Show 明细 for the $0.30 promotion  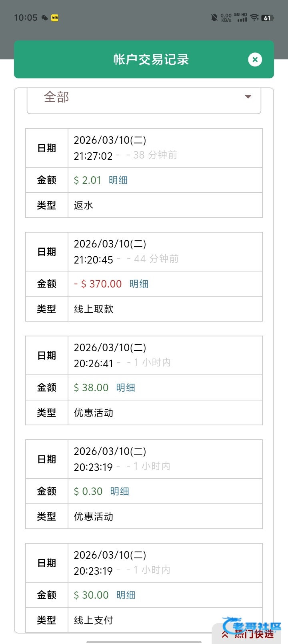click(120, 491)
